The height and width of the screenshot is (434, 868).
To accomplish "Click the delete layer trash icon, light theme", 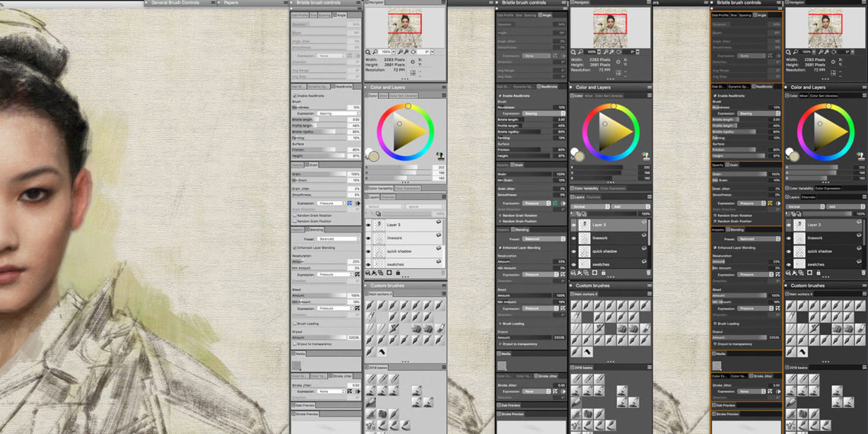I will pyautogui.click(x=442, y=273).
